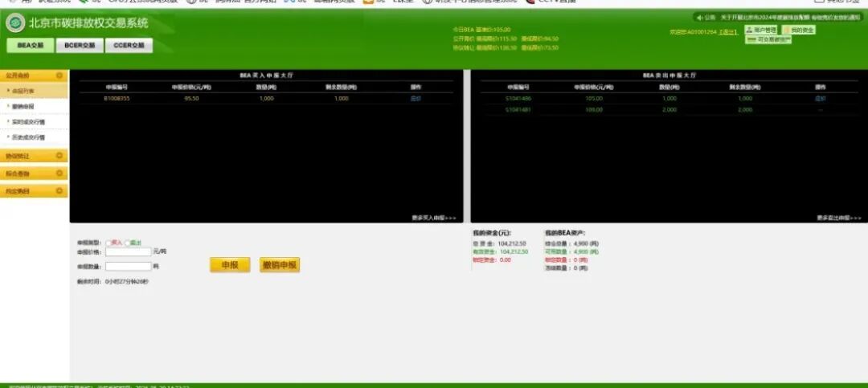868x388 pixels.
Task: Click 今日BEA reference price 105.00 text
Action: click(x=481, y=30)
